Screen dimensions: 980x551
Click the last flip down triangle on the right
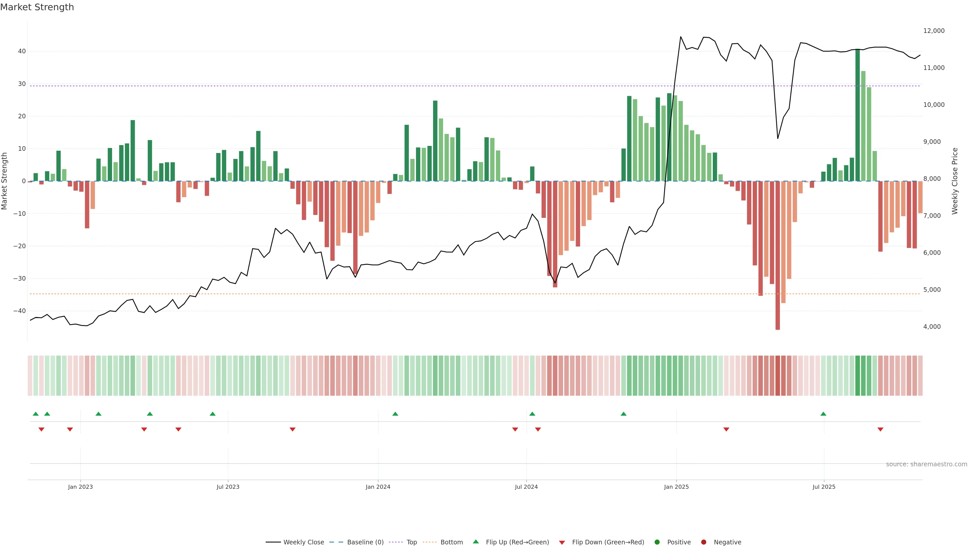pos(880,429)
